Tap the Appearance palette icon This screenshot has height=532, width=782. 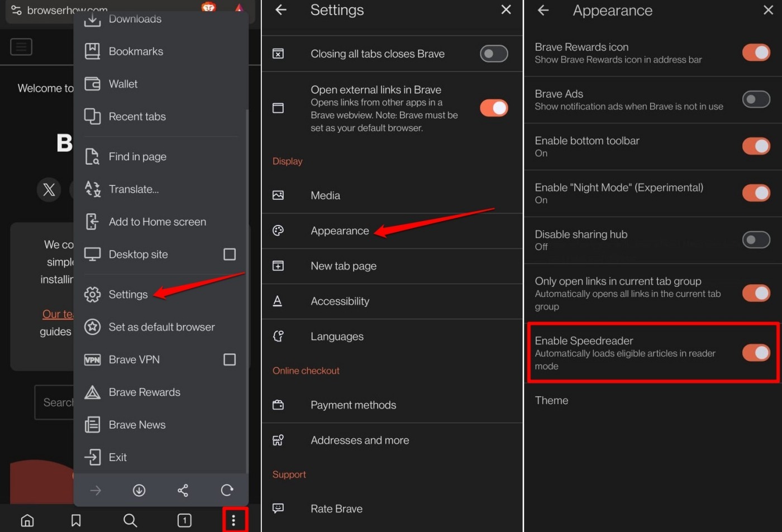coord(278,231)
